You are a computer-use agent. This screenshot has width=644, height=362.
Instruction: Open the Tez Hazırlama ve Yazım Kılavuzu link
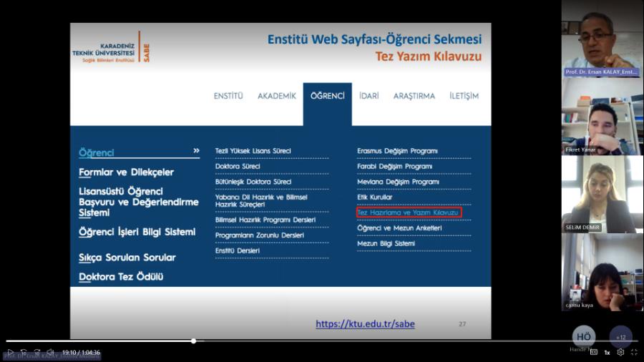click(x=409, y=212)
